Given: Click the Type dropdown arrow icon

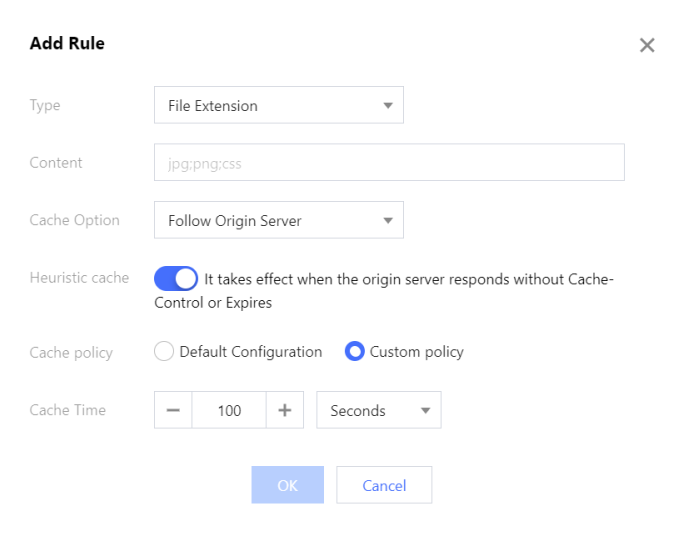Looking at the screenshot, I should click(388, 105).
